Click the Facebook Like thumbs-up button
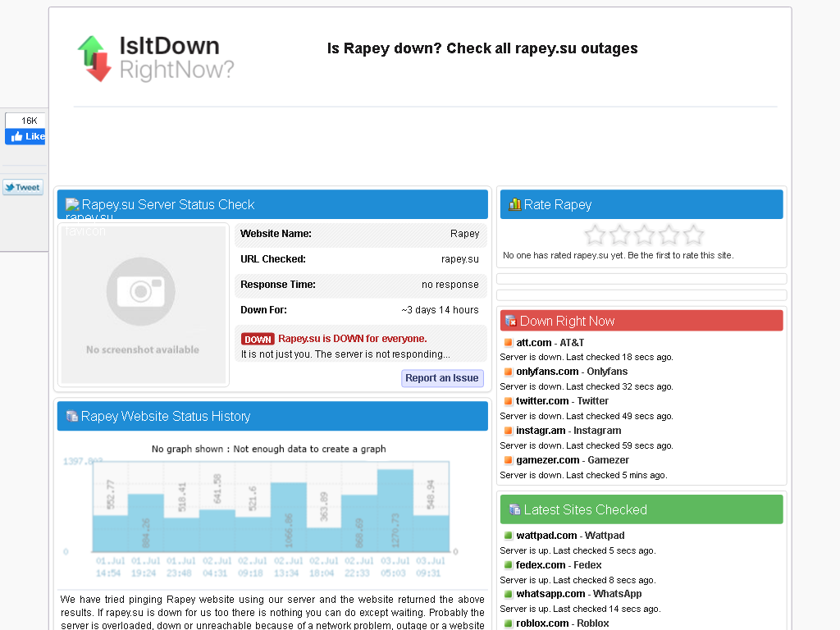This screenshot has height=630, width=840. [25, 137]
